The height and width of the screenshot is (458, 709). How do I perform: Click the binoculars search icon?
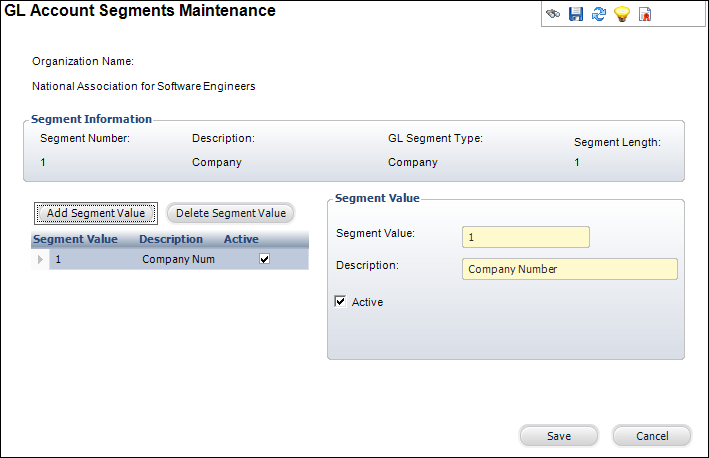coord(553,15)
